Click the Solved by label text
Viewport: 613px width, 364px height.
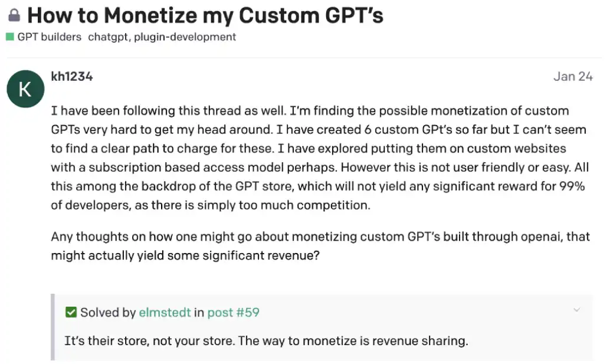(x=108, y=312)
